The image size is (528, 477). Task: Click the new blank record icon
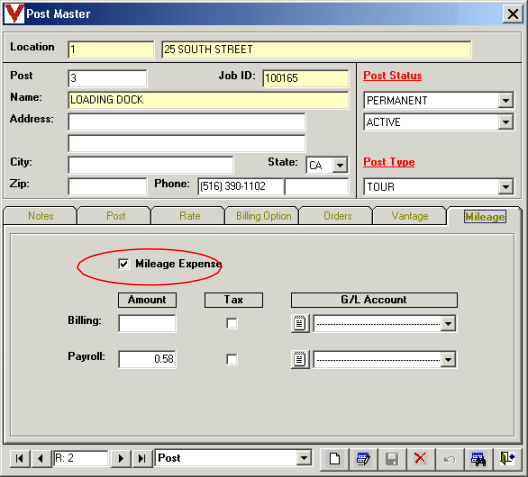coord(334,458)
